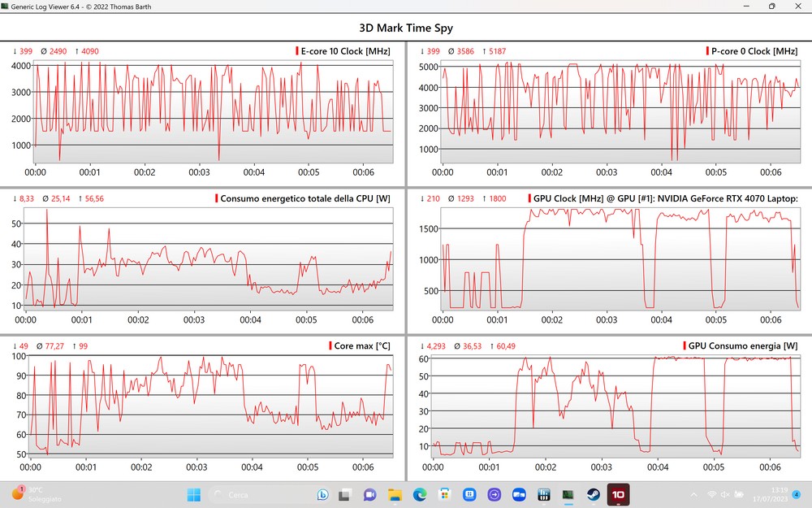Click the maximum GPU power value 60,49
The image size is (812, 508).
pos(506,345)
